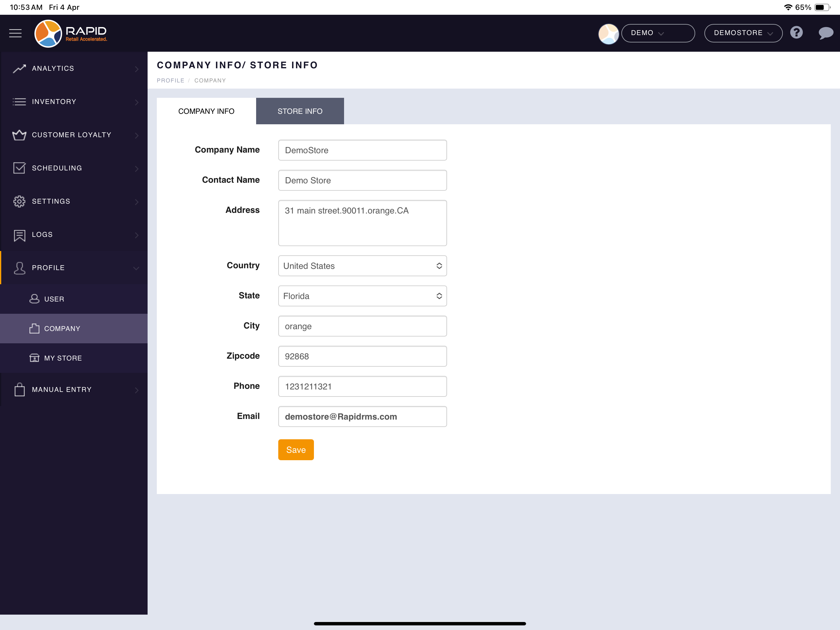Click the Customer Loyalty crown icon
840x630 pixels.
click(19, 135)
